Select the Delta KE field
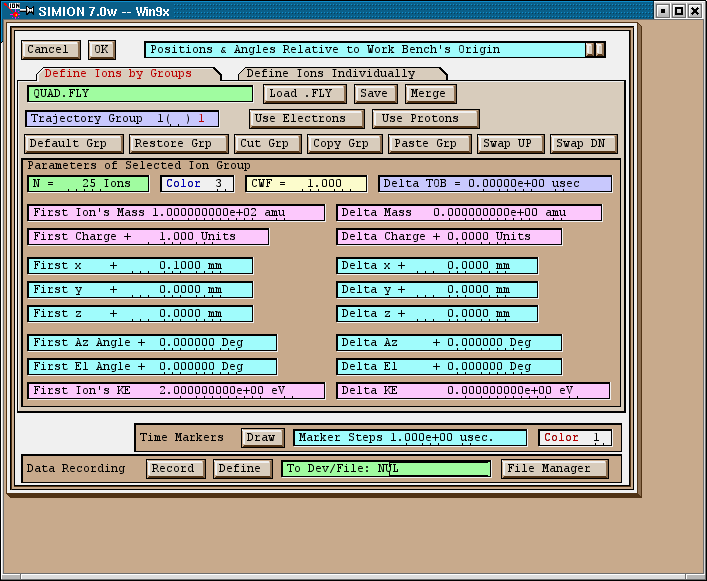This screenshot has height=581, width=707. coord(473,391)
